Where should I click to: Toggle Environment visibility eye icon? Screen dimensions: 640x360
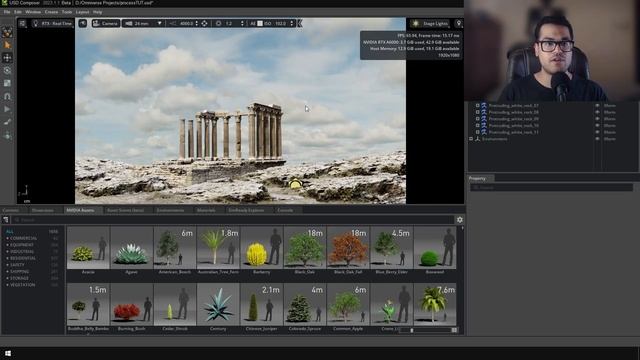coord(598,139)
